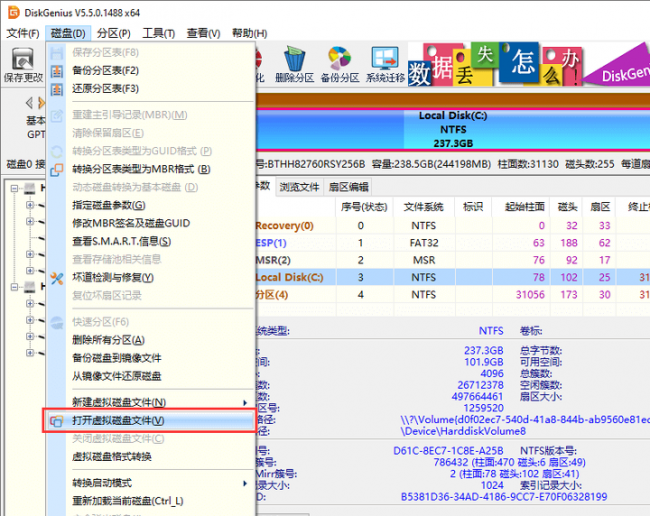Click the 文件系统 column header

[424, 207]
